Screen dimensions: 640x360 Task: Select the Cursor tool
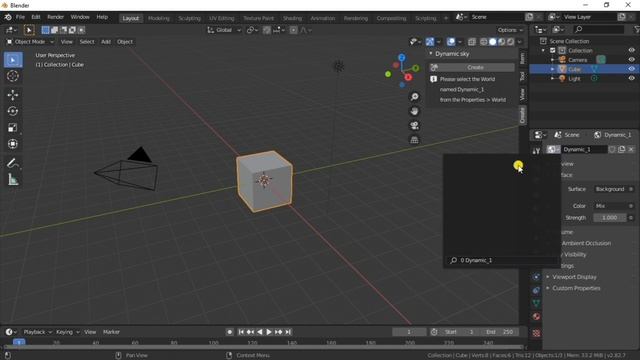[x=13, y=76]
